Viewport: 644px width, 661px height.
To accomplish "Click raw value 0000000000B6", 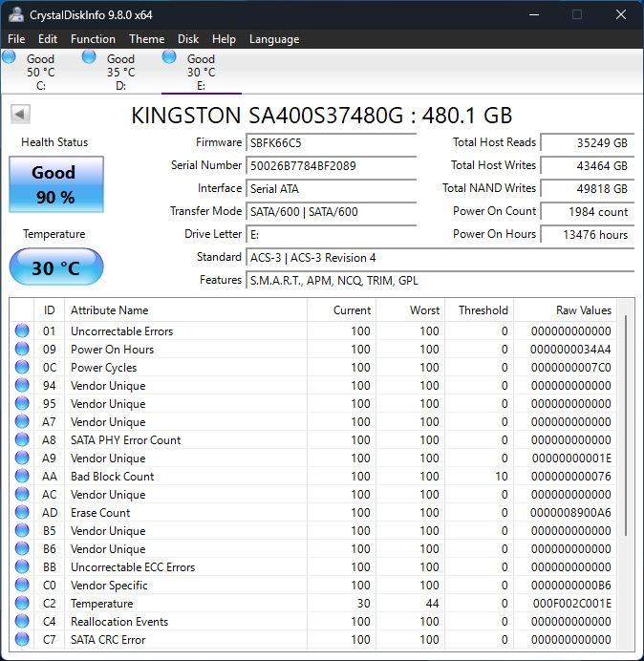I will [x=571, y=585].
